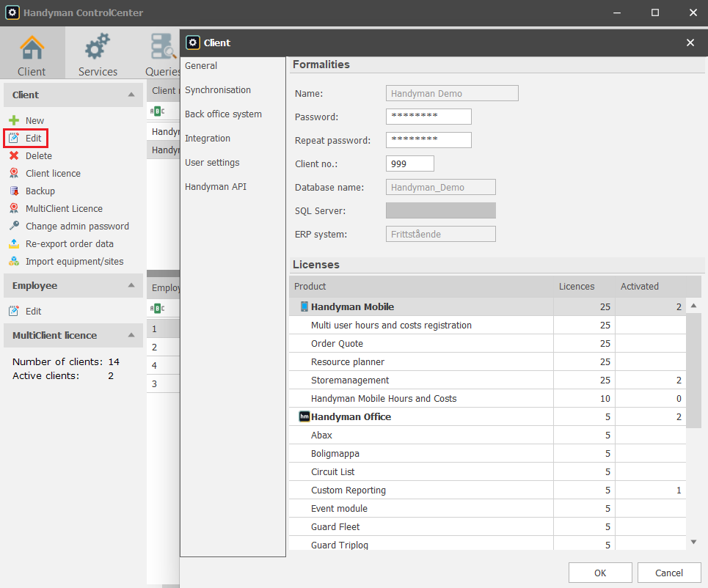The height and width of the screenshot is (588, 708).
Task: Click the Handyman Office hm icon
Action: 304,416
